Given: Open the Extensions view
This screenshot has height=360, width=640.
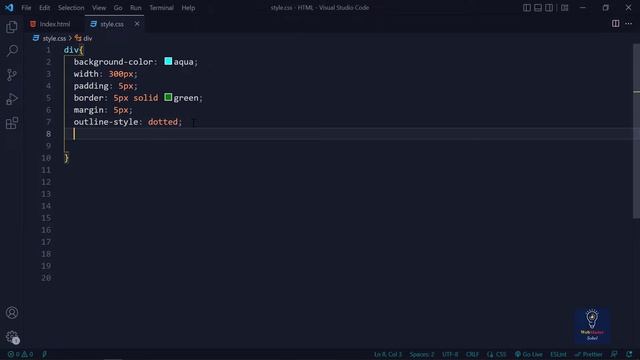Looking at the screenshot, I should (x=12, y=123).
